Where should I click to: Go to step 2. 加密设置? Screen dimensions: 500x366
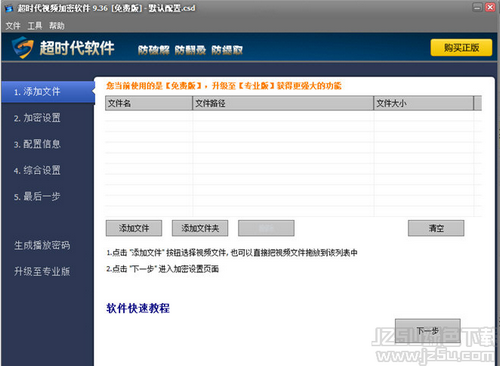(x=37, y=118)
